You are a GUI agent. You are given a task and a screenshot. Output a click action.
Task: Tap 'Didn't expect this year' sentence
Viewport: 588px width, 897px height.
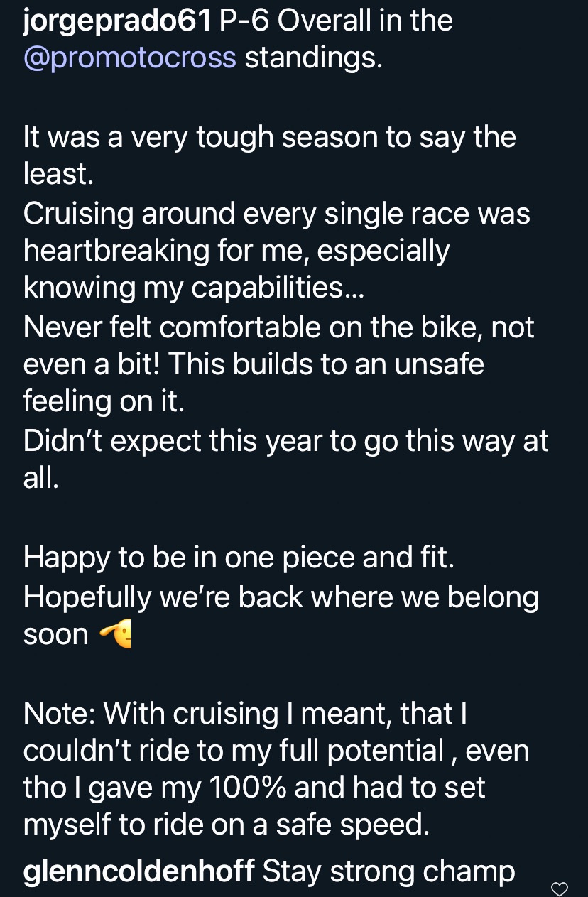[285, 441]
